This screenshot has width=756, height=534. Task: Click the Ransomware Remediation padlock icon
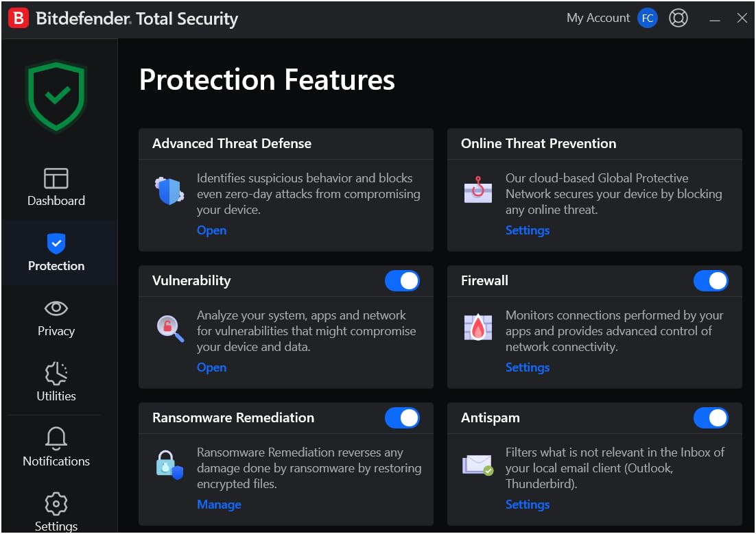[169, 465]
